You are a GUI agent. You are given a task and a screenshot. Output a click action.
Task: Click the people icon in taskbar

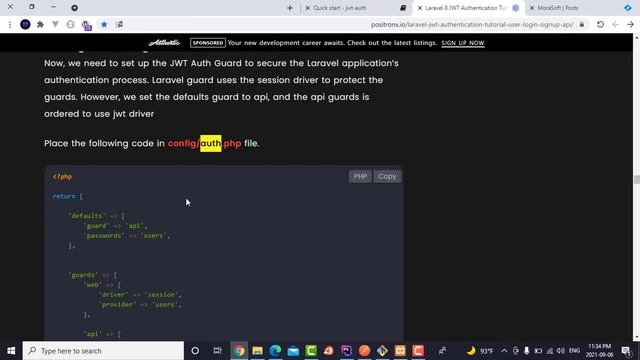[442, 351]
